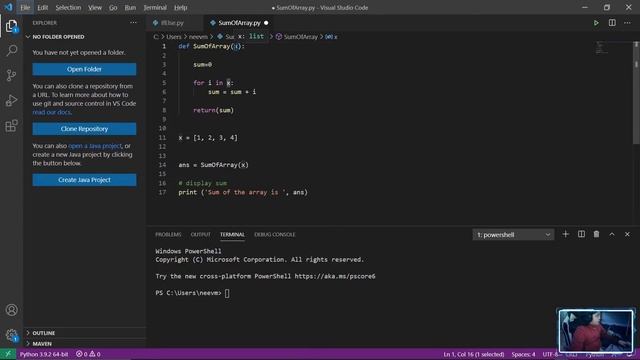Image resolution: width=640 pixels, height=360 pixels.
Task: Open the Edit menu
Action: pos(42,7)
